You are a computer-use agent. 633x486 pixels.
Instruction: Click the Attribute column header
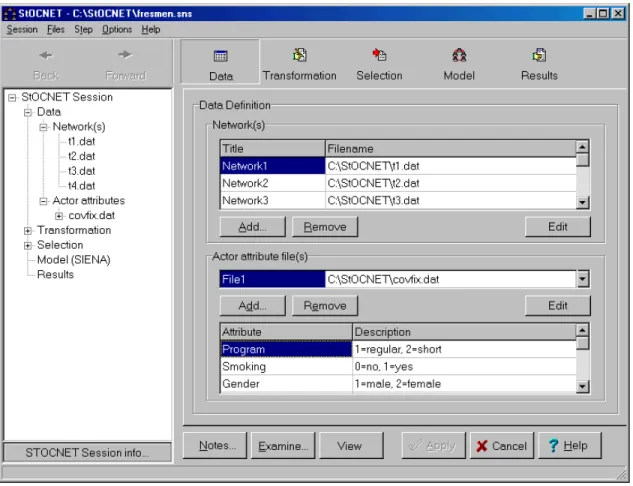286,332
